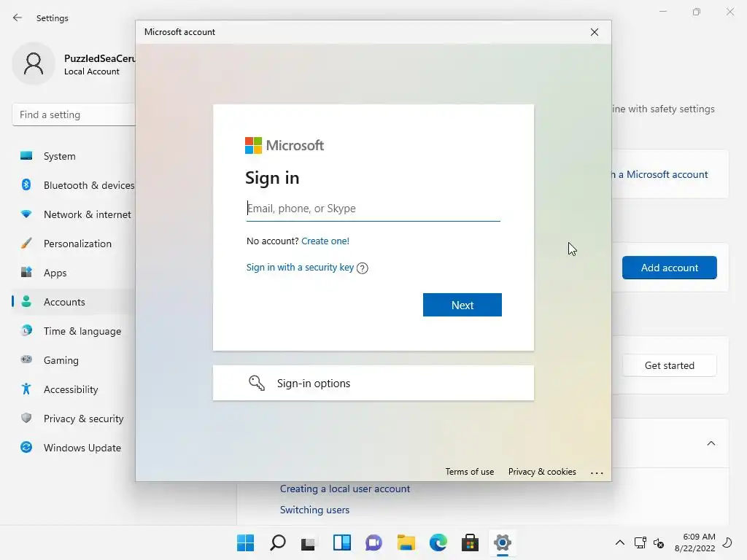747x560 pixels.
Task: Launch Microsoft Edge from the taskbar
Action: click(438, 542)
